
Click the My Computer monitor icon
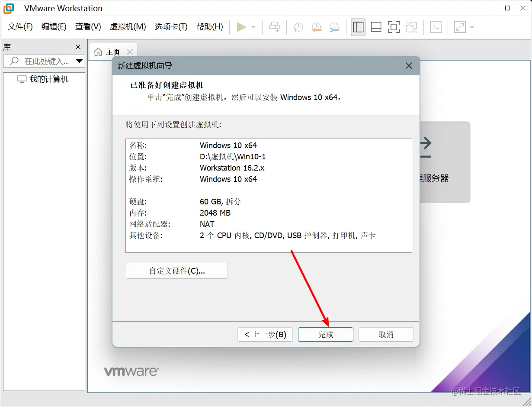click(22, 79)
